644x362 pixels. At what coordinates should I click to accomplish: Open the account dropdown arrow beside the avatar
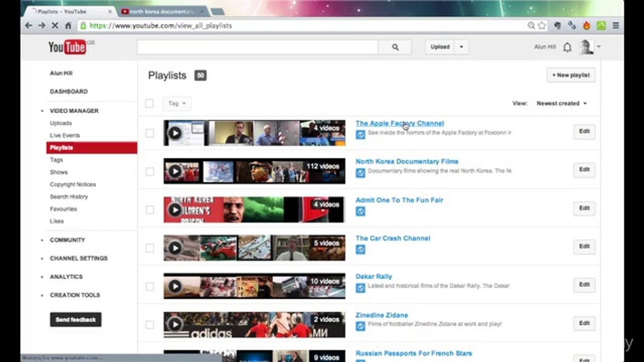[x=598, y=47]
